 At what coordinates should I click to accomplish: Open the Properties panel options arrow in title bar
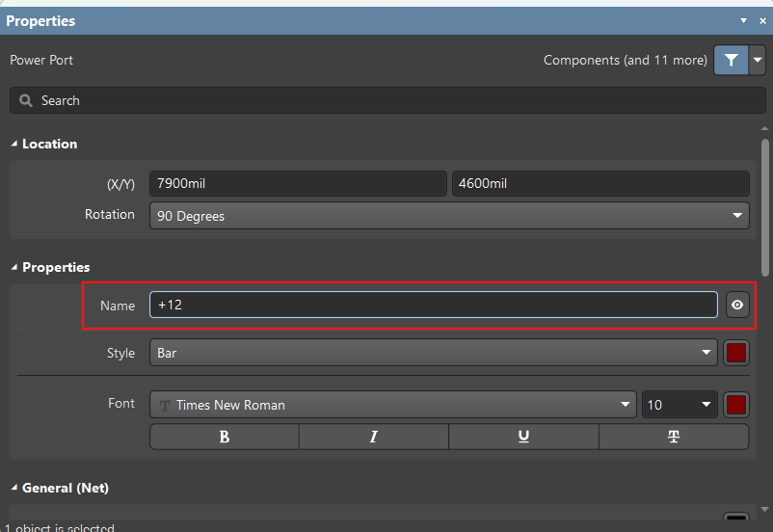pos(743,20)
